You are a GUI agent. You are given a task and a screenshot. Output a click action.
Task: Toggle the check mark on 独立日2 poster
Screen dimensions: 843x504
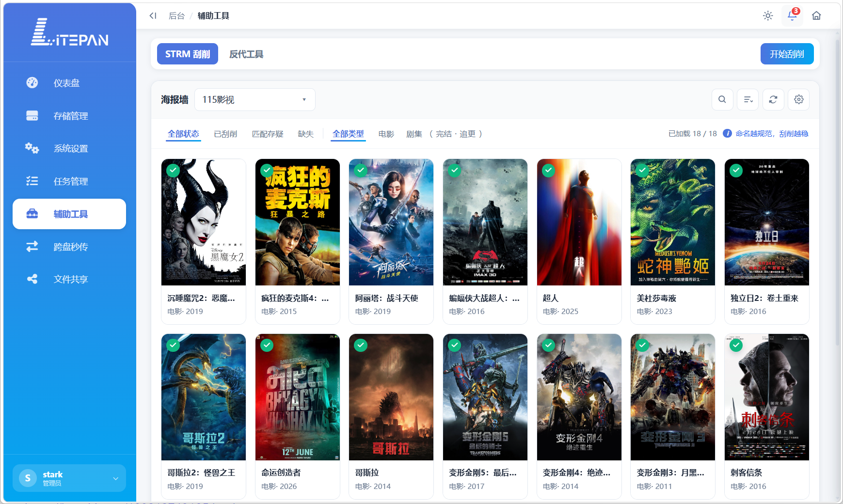736,171
